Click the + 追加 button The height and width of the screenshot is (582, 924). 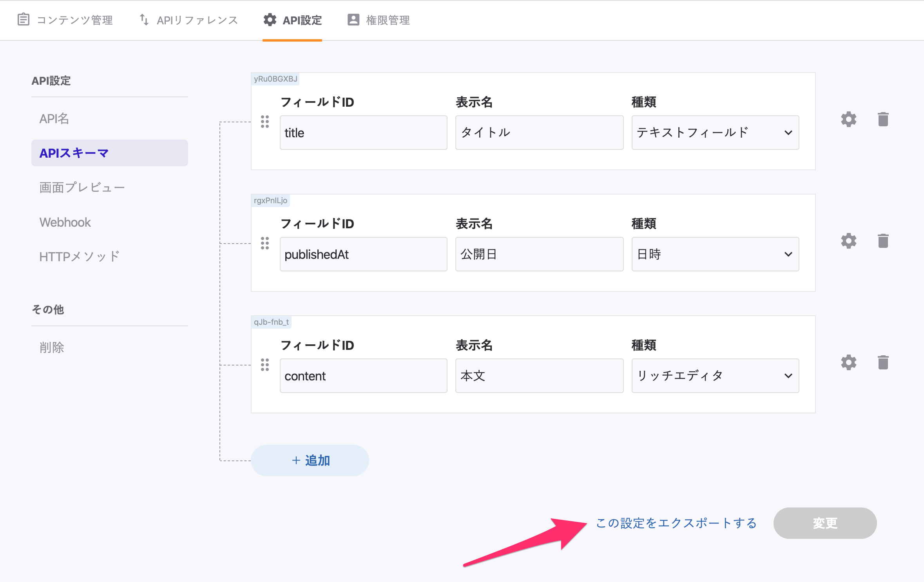tap(310, 460)
